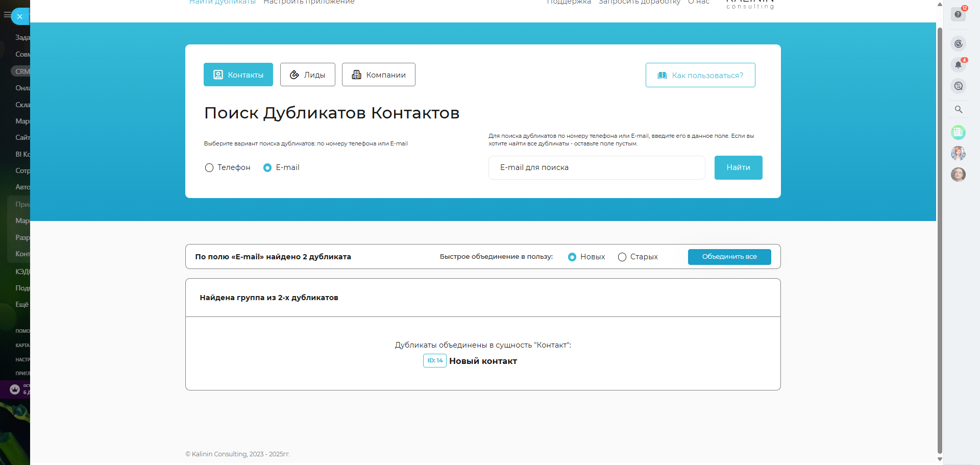Choose merge in favor of Старых

(622, 257)
